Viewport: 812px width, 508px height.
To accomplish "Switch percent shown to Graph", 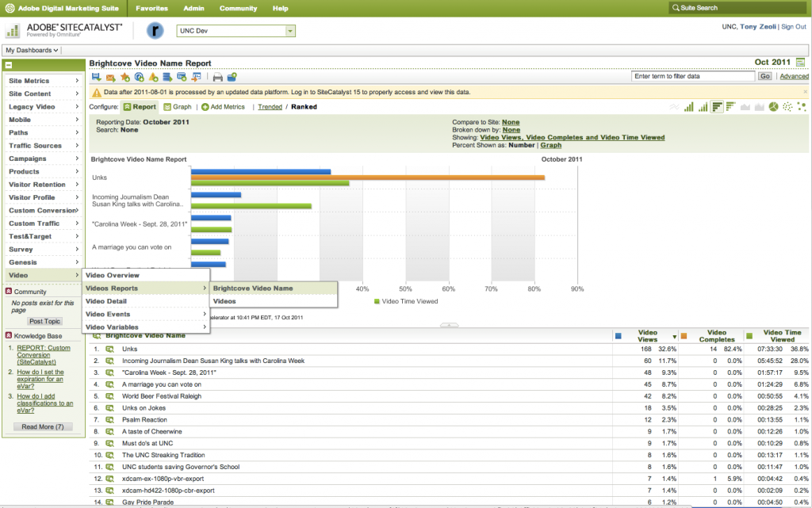I will click(x=551, y=145).
